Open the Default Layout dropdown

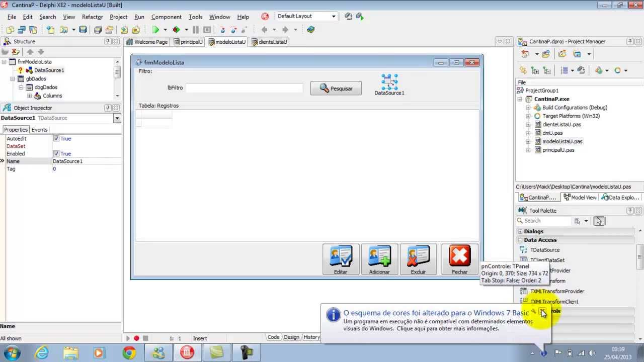click(333, 16)
